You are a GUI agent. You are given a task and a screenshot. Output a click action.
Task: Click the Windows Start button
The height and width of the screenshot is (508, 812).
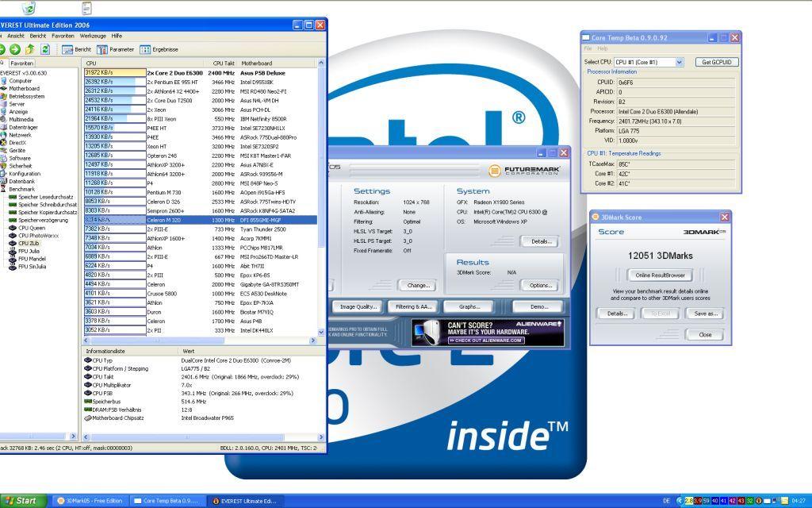pyautogui.click(x=23, y=501)
